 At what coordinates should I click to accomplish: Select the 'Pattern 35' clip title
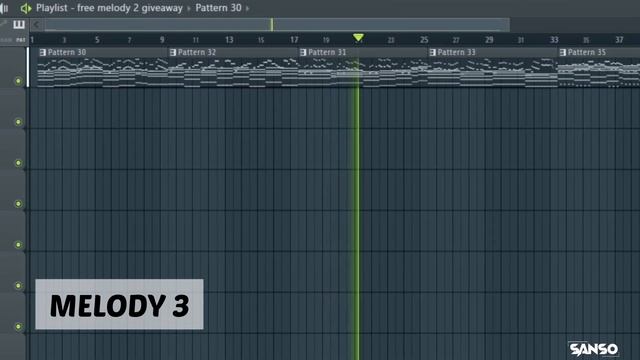(587, 52)
